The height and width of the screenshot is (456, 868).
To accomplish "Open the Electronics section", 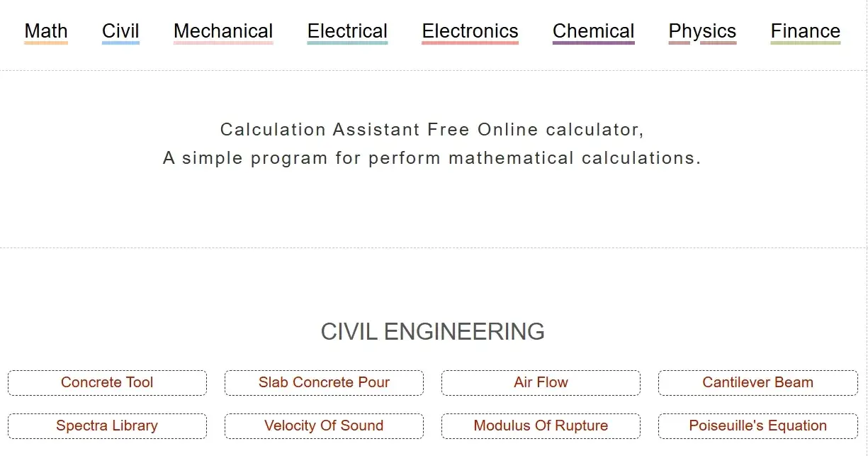I will click(x=470, y=31).
